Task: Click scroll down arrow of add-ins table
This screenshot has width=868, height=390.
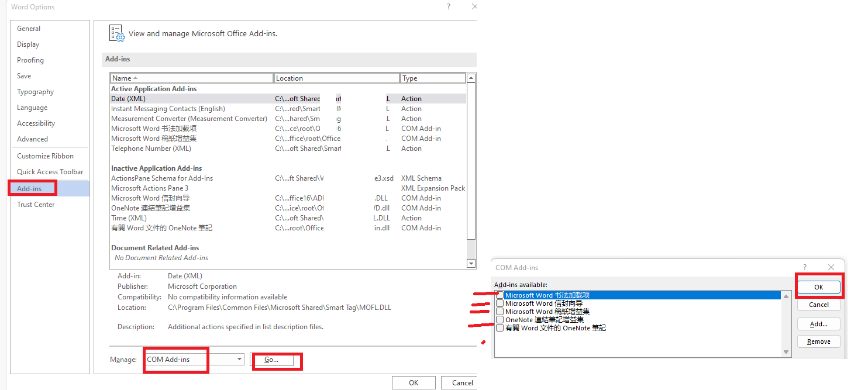Action: [471, 264]
